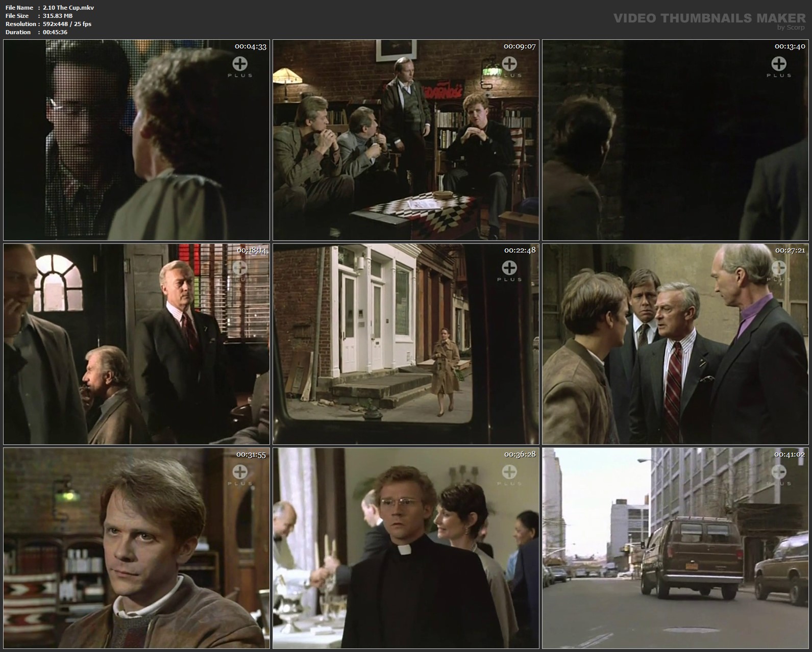Click the 'Duration' label

(18, 32)
